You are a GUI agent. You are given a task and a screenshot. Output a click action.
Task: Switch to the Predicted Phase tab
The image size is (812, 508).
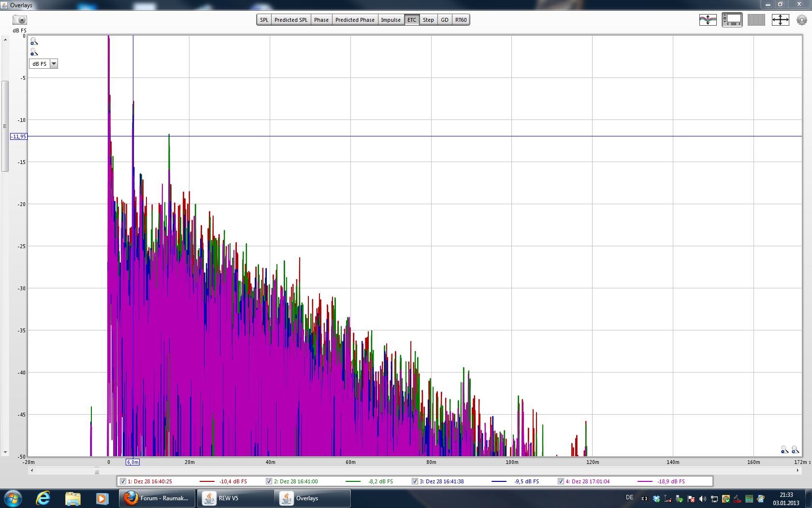pyautogui.click(x=355, y=20)
